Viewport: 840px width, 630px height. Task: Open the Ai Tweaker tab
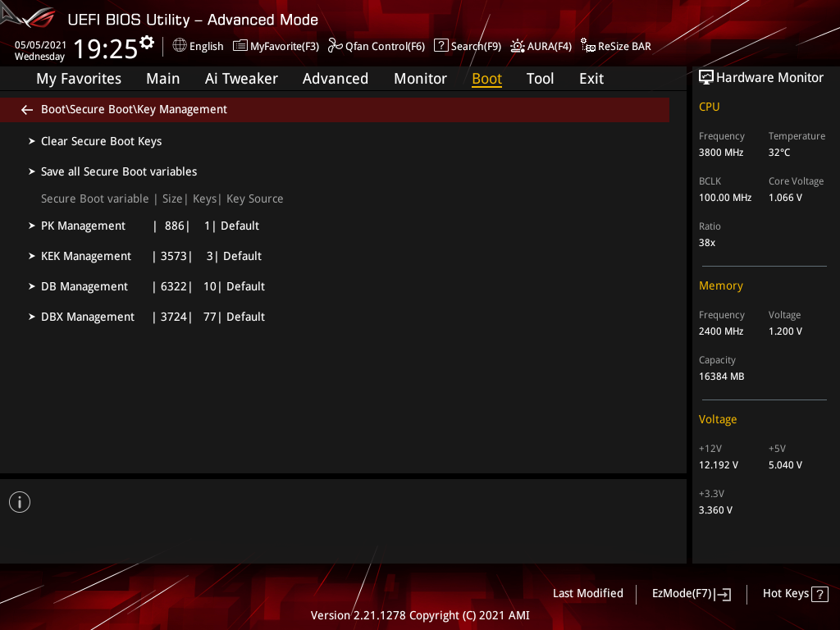pyautogui.click(x=241, y=79)
